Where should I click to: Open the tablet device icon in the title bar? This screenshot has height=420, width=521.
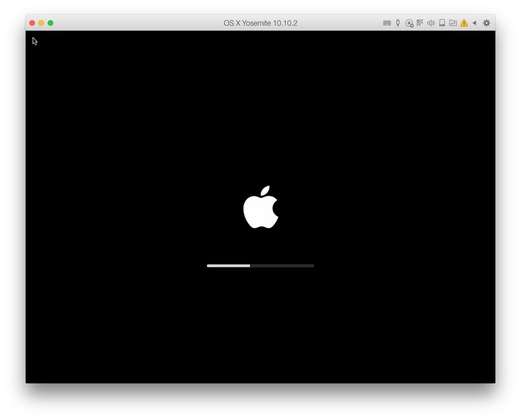coord(442,23)
